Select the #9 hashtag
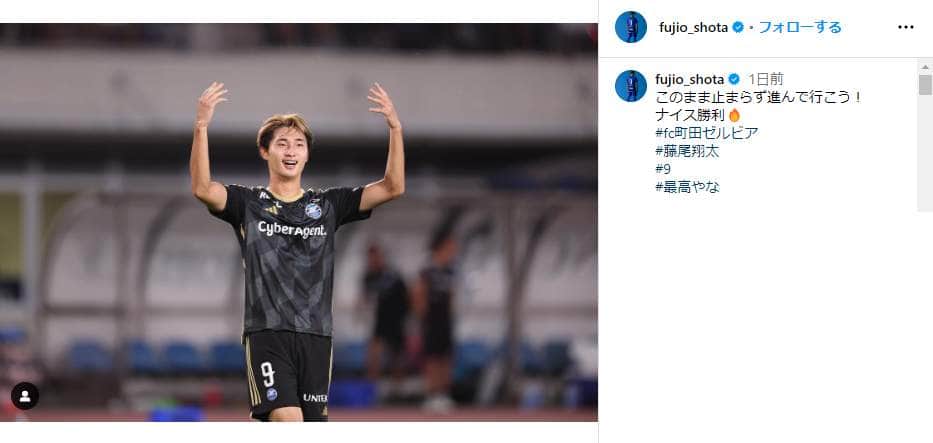 coord(663,169)
